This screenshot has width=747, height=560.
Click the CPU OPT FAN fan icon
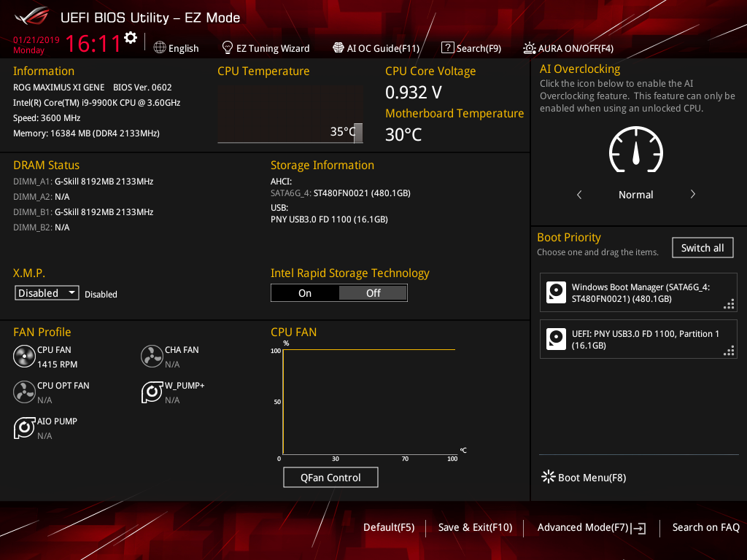pos(24,392)
